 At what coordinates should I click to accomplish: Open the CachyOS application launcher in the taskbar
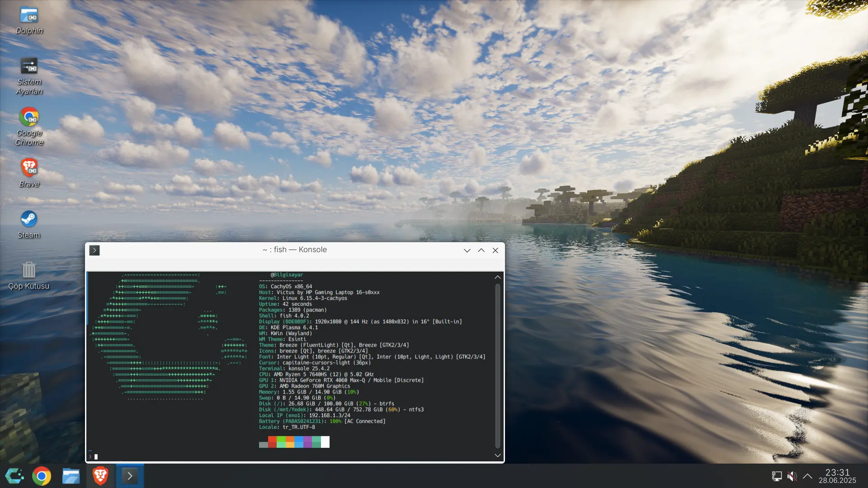14,476
